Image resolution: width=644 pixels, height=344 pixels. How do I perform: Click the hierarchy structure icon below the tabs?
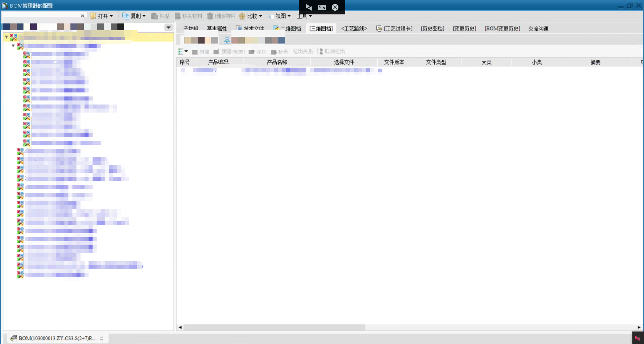click(227, 40)
